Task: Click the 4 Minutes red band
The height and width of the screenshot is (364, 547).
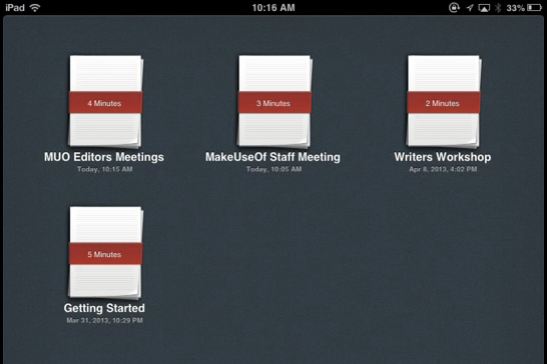Action: 106,103
